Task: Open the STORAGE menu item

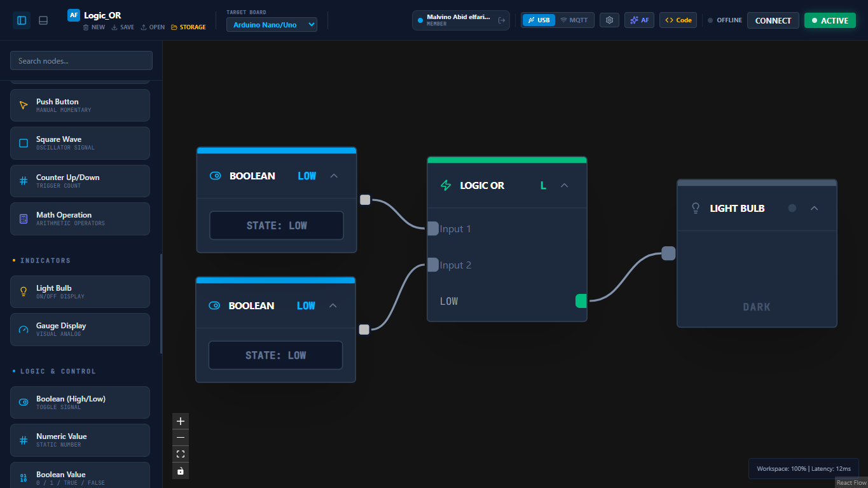Action: (x=188, y=27)
